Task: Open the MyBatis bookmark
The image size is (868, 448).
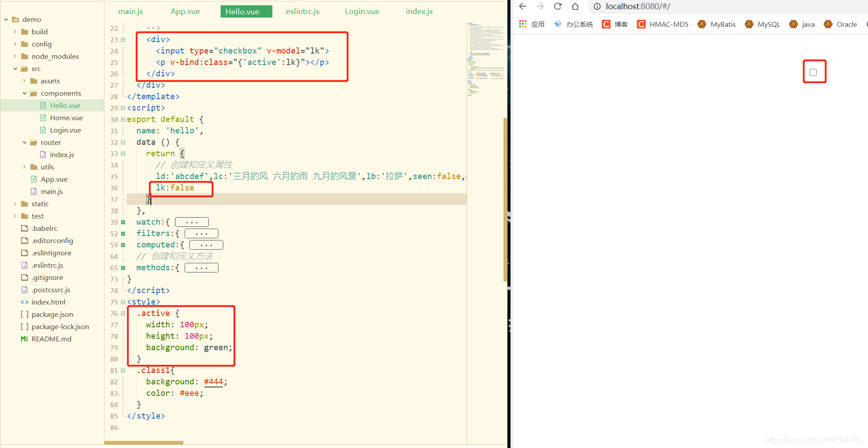Action: click(717, 24)
